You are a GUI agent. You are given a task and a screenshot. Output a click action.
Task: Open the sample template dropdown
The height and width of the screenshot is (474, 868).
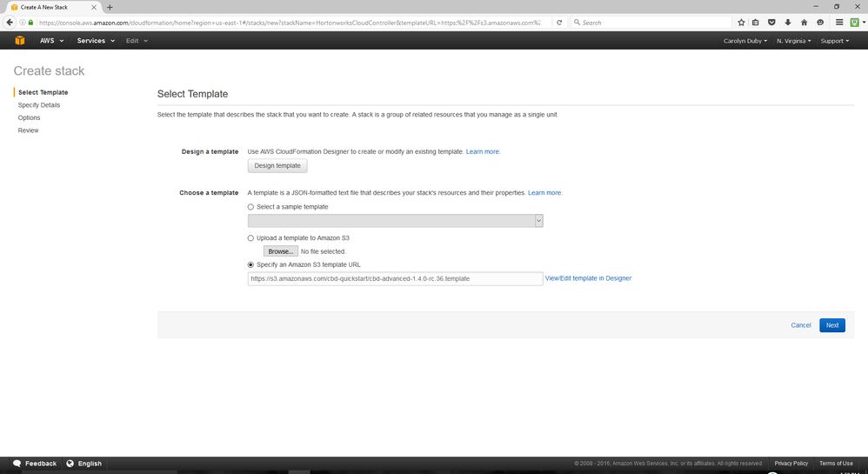pos(395,220)
